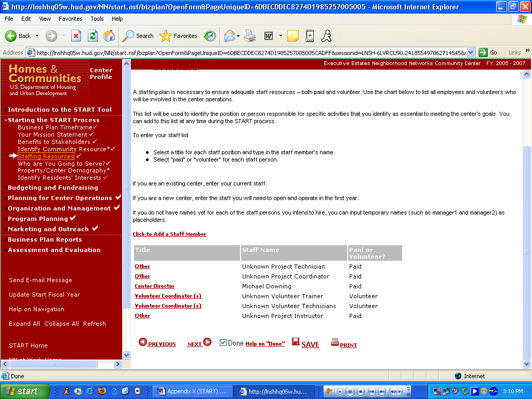Refresh the page with the green arrows icon
The image size is (532, 399).
click(92, 36)
